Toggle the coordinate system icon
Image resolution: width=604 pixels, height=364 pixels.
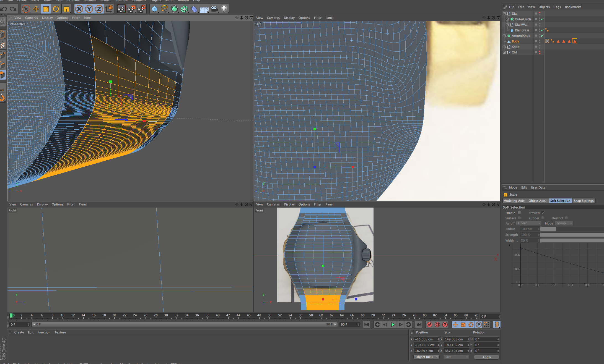click(x=109, y=9)
